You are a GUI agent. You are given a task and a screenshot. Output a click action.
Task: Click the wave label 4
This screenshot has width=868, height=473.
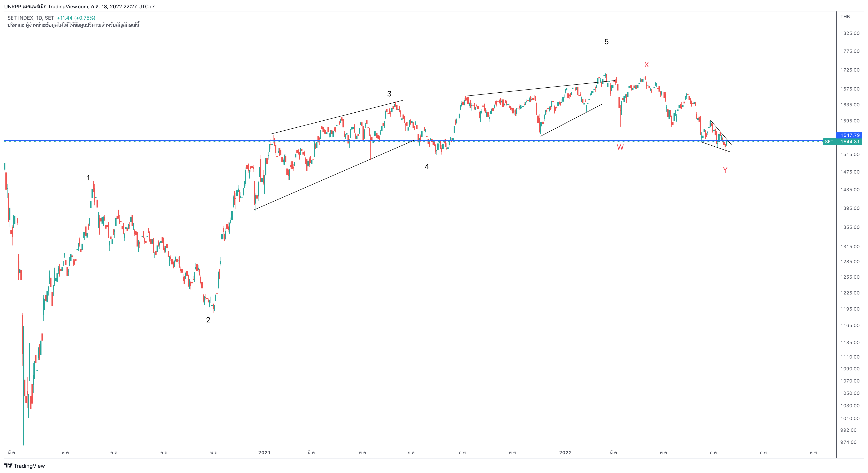pos(426,167)
